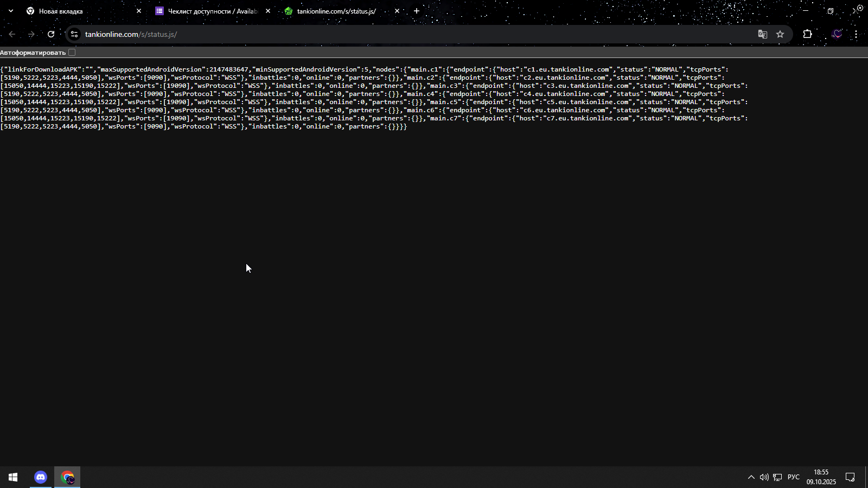Screen dimensions: 868x488
Task: Click the host c2.eu.tankionline.com
Action: [x=564, y=78]
